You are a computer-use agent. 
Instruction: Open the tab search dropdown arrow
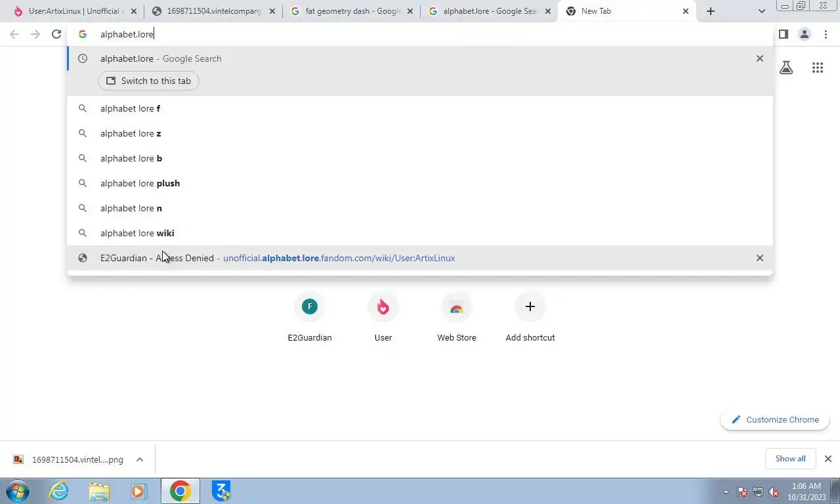tap(761, 11)
